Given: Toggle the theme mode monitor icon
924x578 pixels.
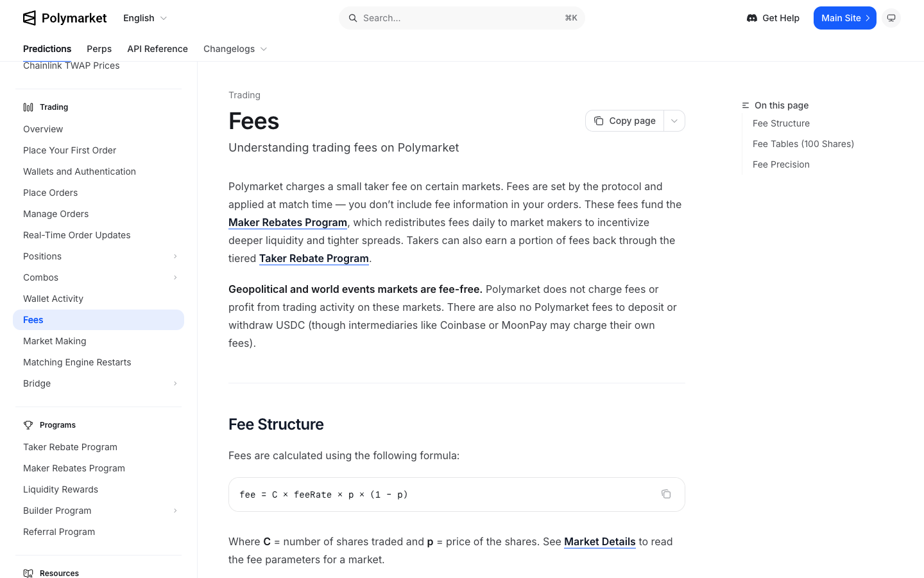Looking at the screenshot, I should (891, 18).
